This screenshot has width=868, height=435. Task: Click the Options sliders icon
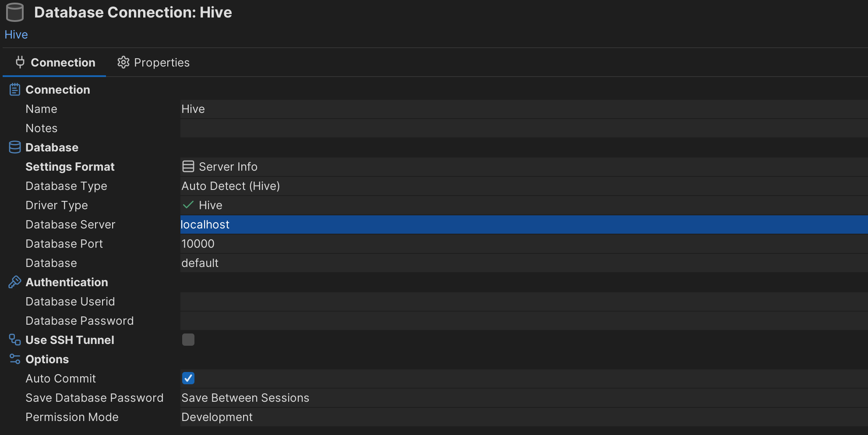point(15,359)
